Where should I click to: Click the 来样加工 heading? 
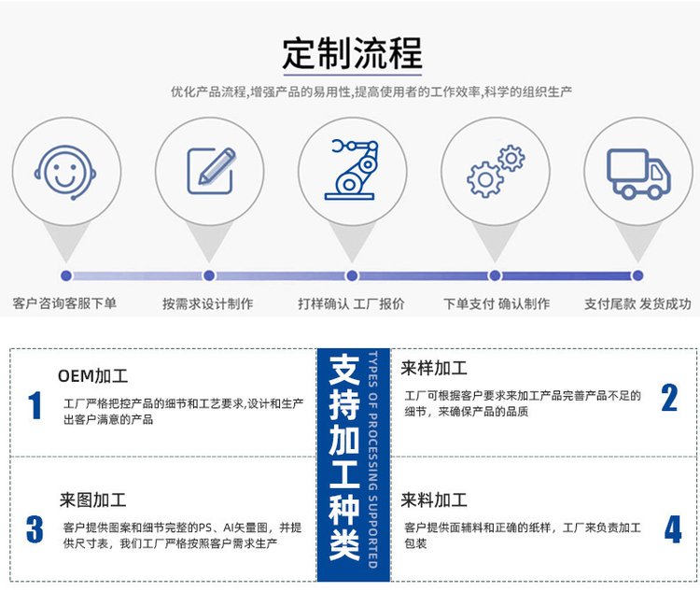tap(434, 367)
